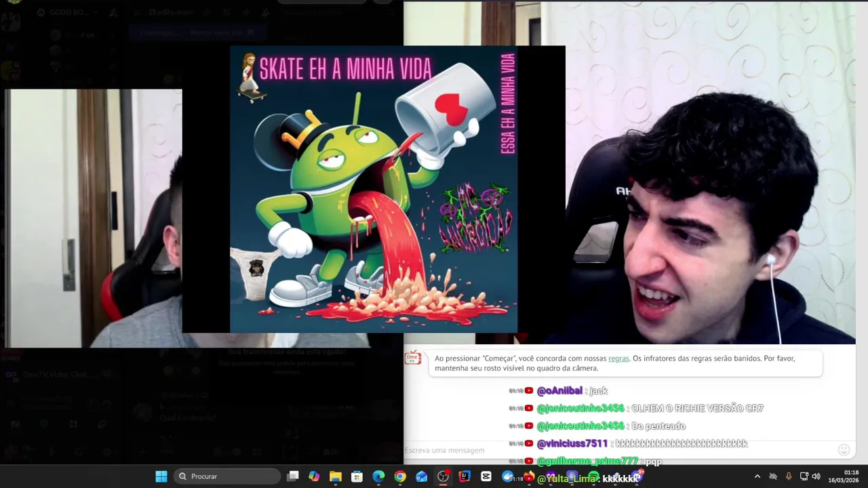Open the blue envelope app in taskbar
The height and width of the screenshot is (488, 868).
pos(422,476)
